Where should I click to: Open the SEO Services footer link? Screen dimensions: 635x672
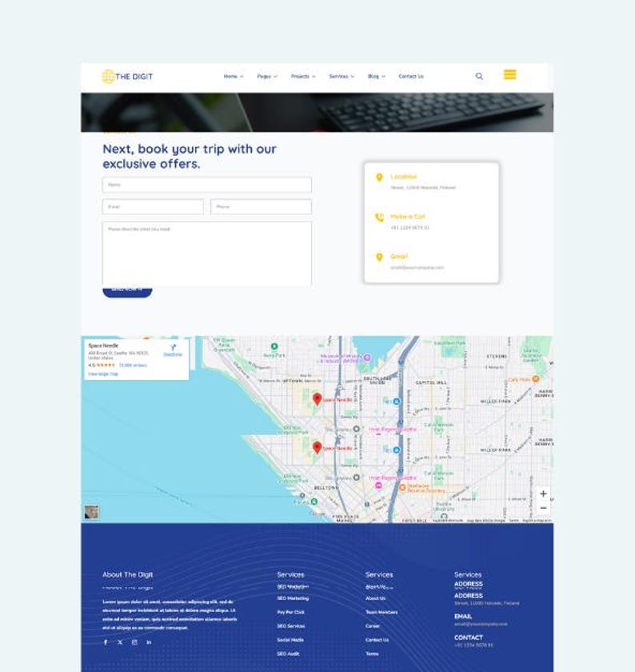[x=291, y=626]
